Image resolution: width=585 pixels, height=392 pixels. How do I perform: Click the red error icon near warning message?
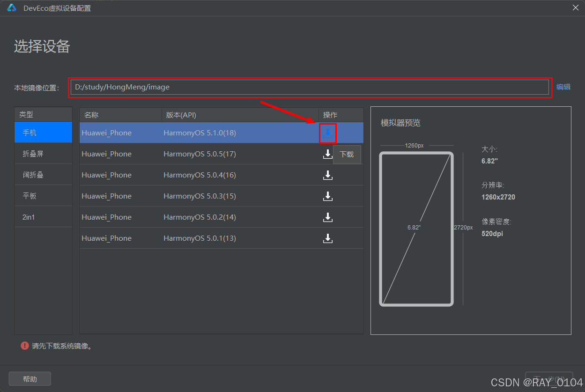click(x=24, y=346)
